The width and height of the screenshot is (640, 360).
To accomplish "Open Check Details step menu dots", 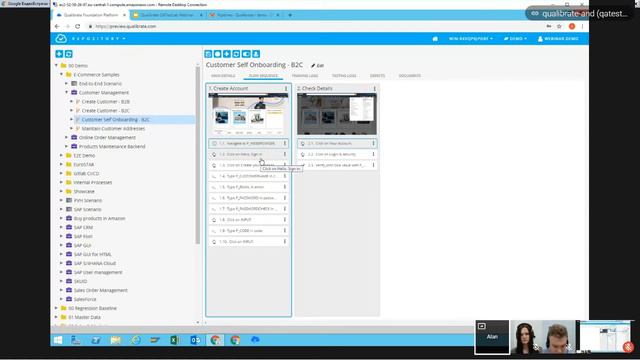I will 374,88.
